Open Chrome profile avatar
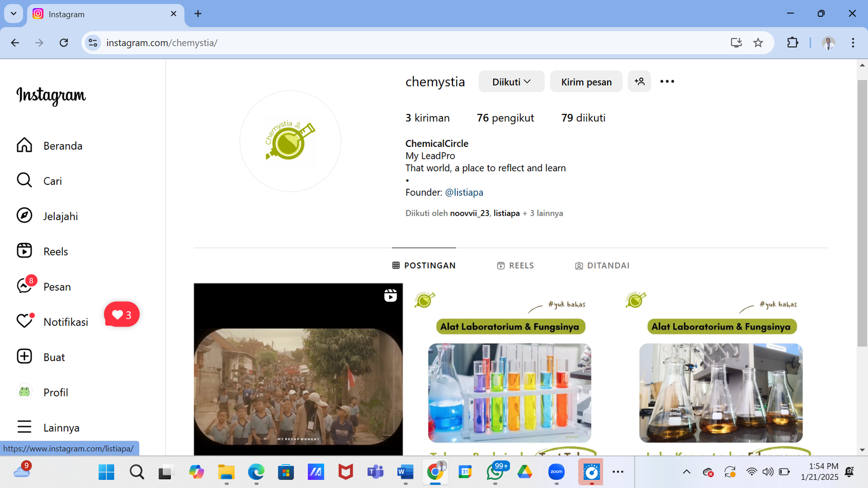This screenshot has width=868, height=488. 828,43
